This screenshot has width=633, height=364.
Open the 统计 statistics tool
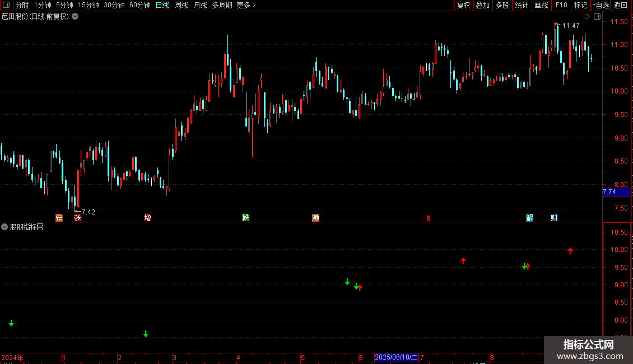pos(522,5)
